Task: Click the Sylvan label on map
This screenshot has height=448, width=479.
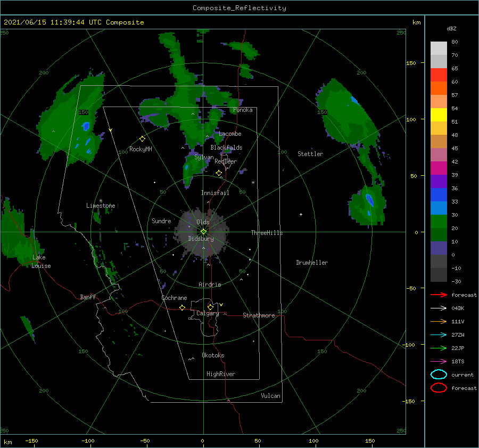Action: click(204, 157)
